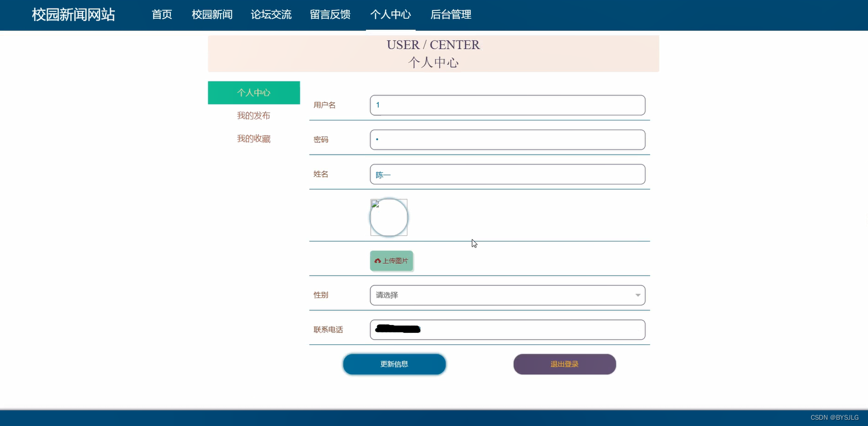Go to 论坛交流 page
868x426 pixels.
tap(271, 15)
